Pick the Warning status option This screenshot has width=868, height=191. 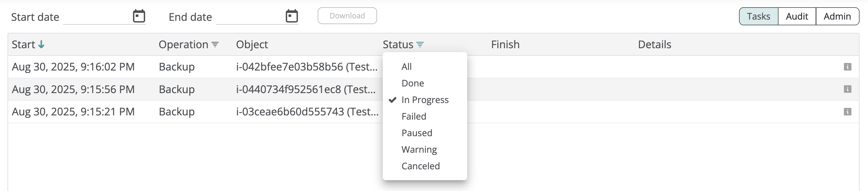tap(419, 149)
